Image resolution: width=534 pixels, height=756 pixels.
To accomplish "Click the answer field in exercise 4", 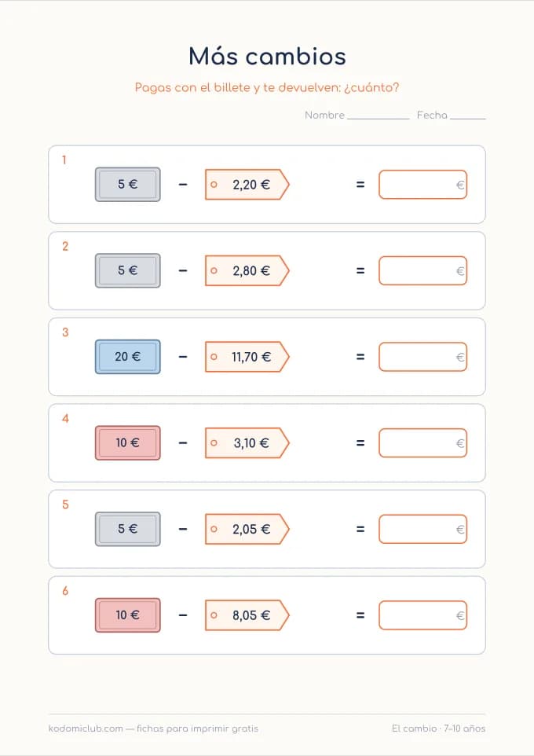I will coord(422,442).
